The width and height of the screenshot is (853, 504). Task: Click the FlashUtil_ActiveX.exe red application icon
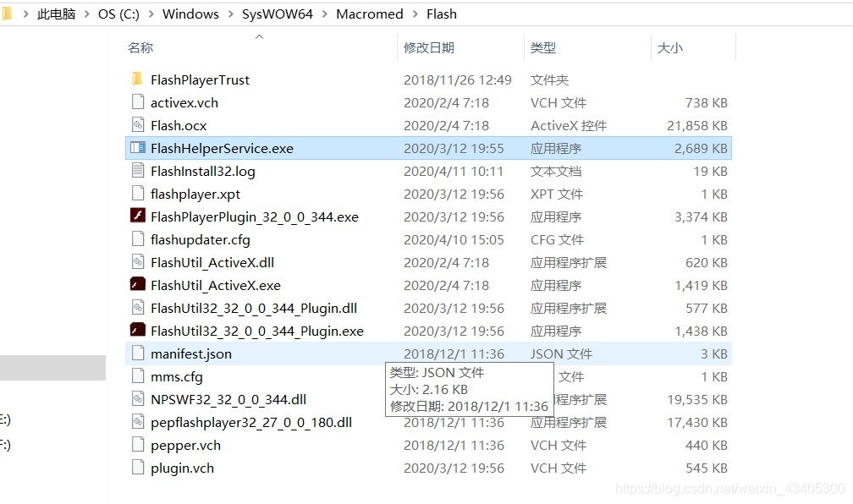pyautogui.click(x=138, y=285)
